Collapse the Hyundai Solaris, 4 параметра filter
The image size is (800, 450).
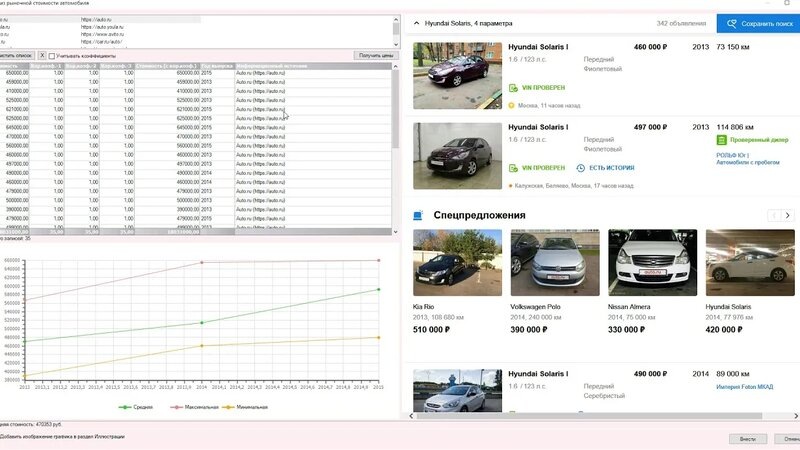tap(416, 23)
